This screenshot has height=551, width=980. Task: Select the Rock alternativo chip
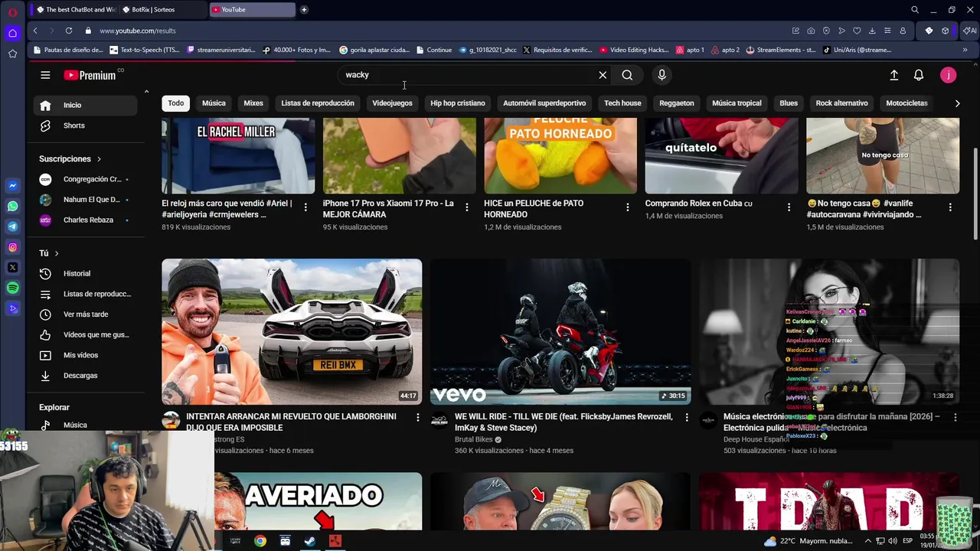click(841, 103)
